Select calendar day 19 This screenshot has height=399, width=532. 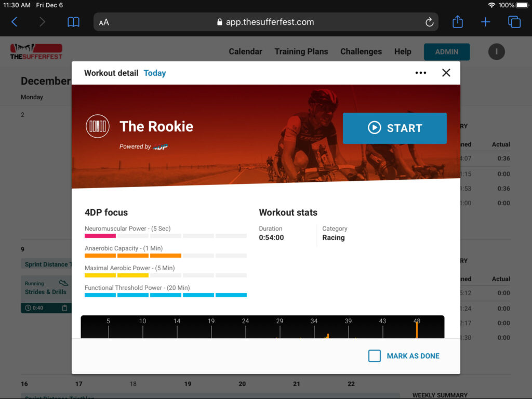coord(188,384)
